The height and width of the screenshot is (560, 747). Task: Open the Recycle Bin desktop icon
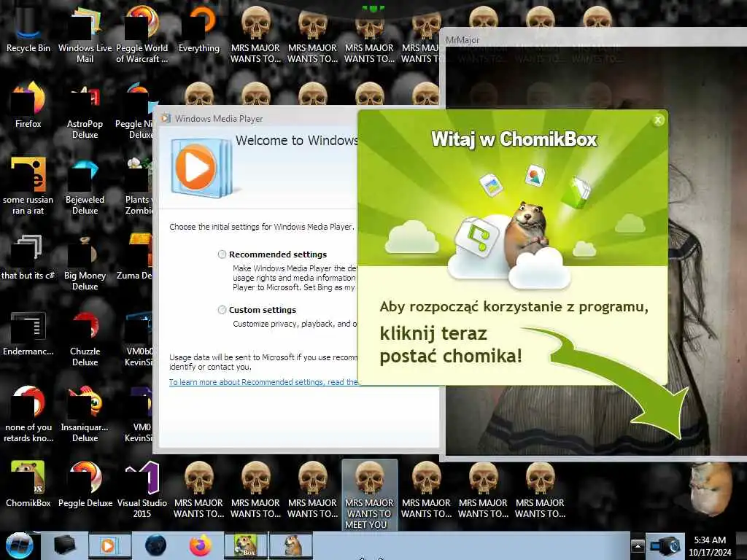(x=28, y=28)
